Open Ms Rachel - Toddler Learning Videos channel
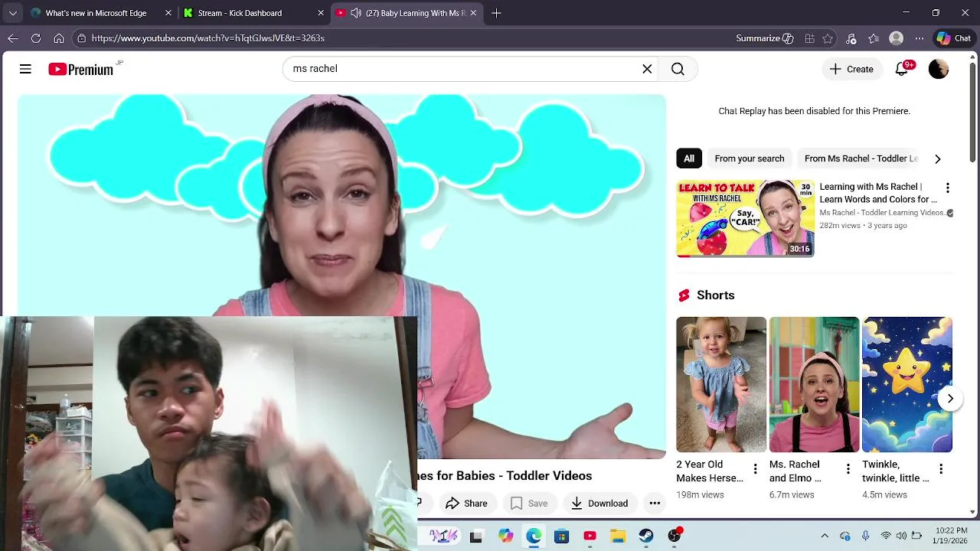The width and height of the screenshot is (980, 551). 882,213
